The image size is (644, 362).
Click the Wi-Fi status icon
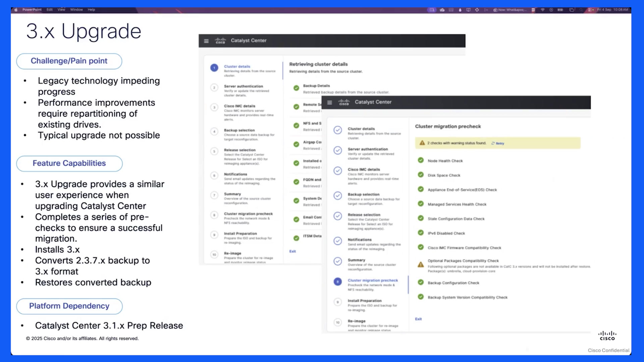tap(543, 10)
